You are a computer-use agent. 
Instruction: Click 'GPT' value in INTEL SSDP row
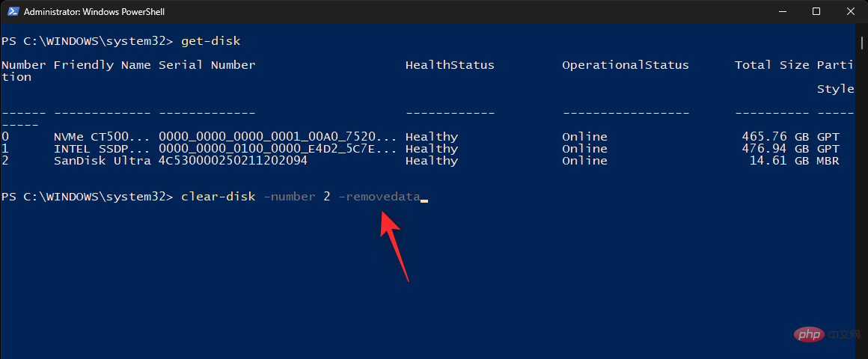tap(828, 149)
